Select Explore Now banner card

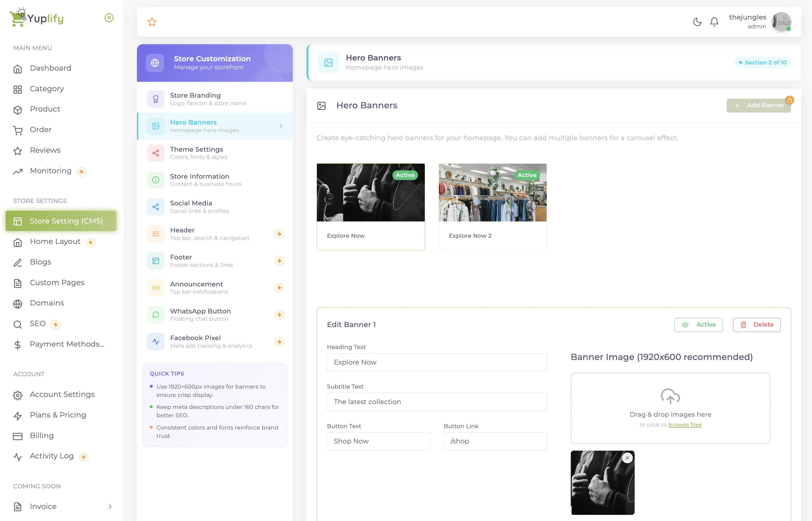click(x=370, y=207)
